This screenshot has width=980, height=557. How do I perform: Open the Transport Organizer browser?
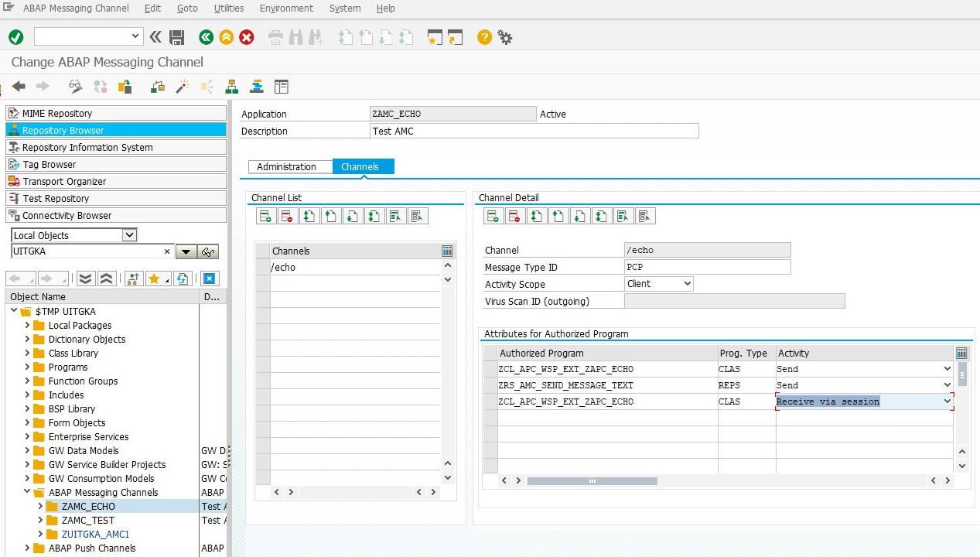point(64,182)
